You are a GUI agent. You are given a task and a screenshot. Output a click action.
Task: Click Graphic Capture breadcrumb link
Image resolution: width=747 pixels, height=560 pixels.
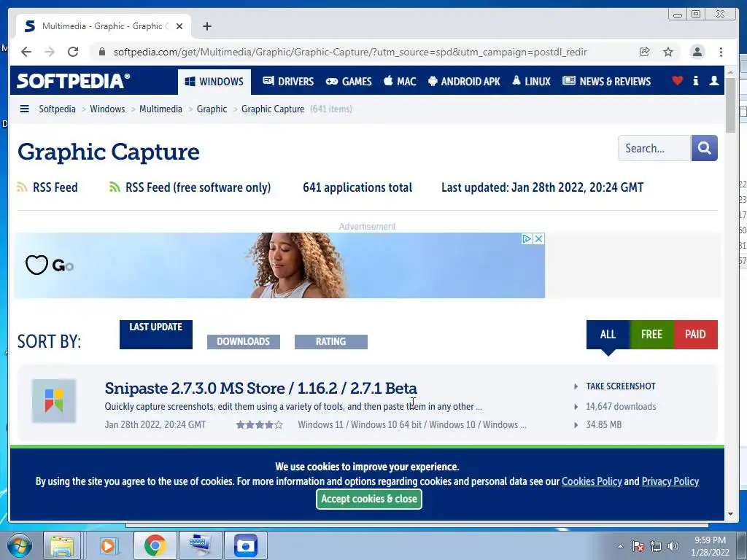click(x=273, y=109)
